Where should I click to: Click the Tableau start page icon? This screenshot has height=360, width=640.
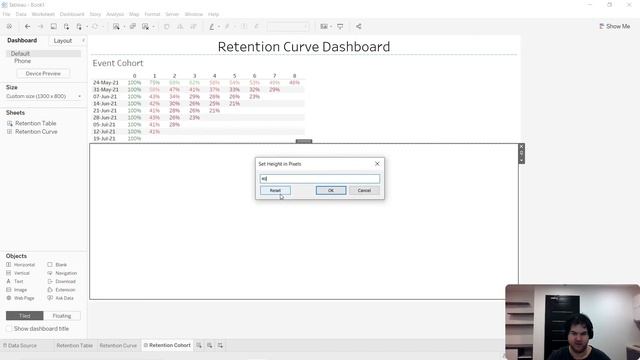pos(9,27)
